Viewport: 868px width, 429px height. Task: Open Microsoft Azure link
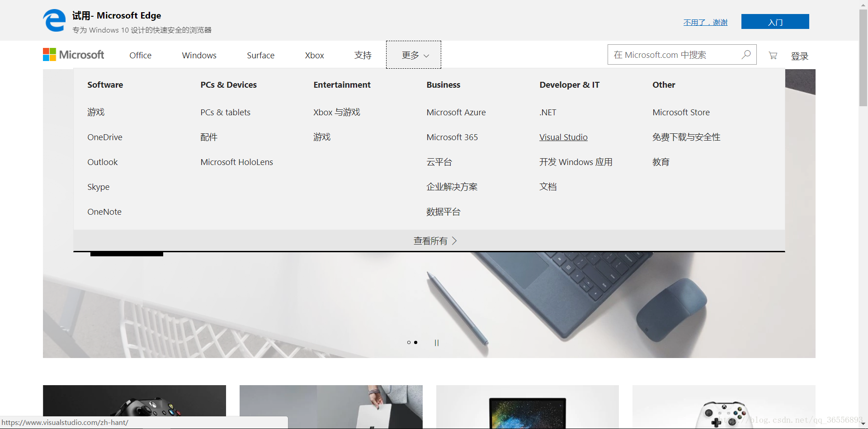pos(456,112)
